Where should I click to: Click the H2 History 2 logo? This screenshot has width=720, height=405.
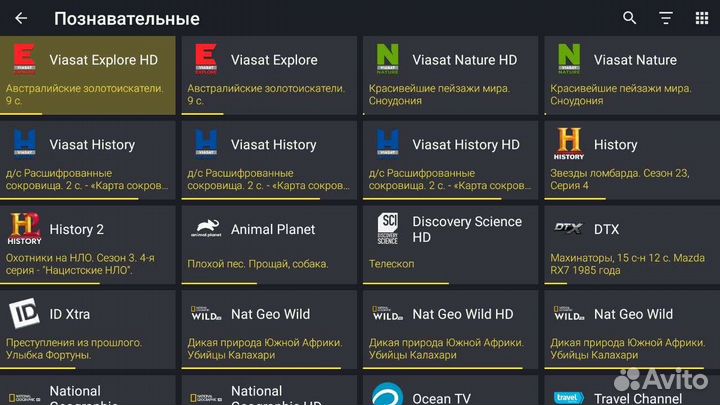(x=24, y=228)
